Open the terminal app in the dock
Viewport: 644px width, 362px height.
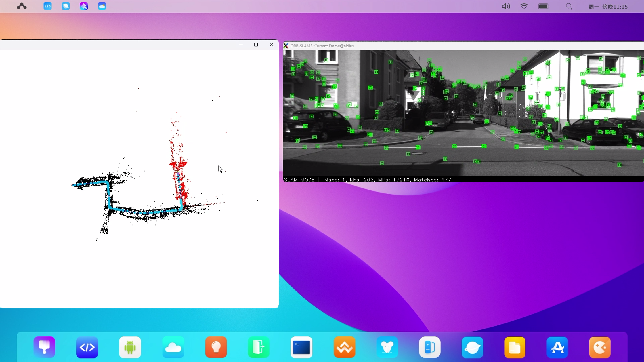(x=301, y=347)
